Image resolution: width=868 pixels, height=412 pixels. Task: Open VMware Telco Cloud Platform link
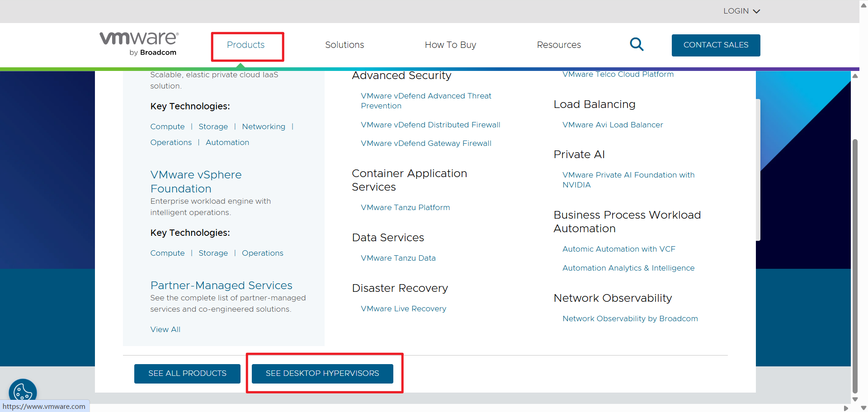pos(618,75)
